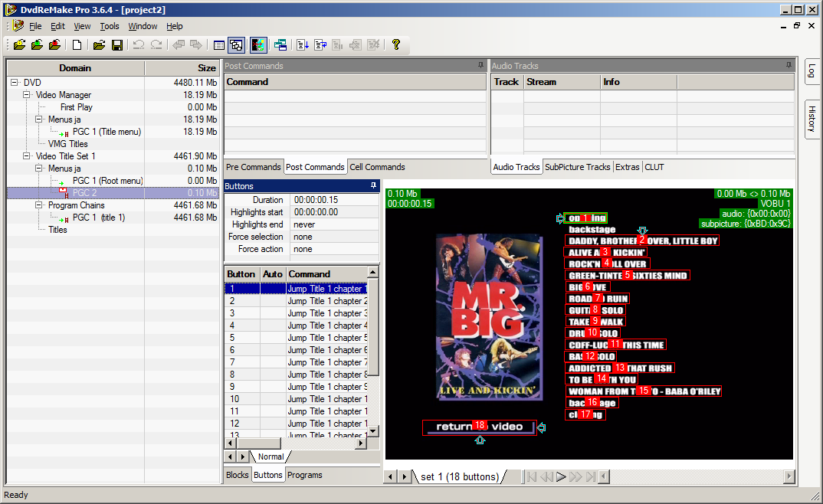This screenshot has height=504, width=823.
Task: Open the Edit menu
Action: (x=57, y=26)
